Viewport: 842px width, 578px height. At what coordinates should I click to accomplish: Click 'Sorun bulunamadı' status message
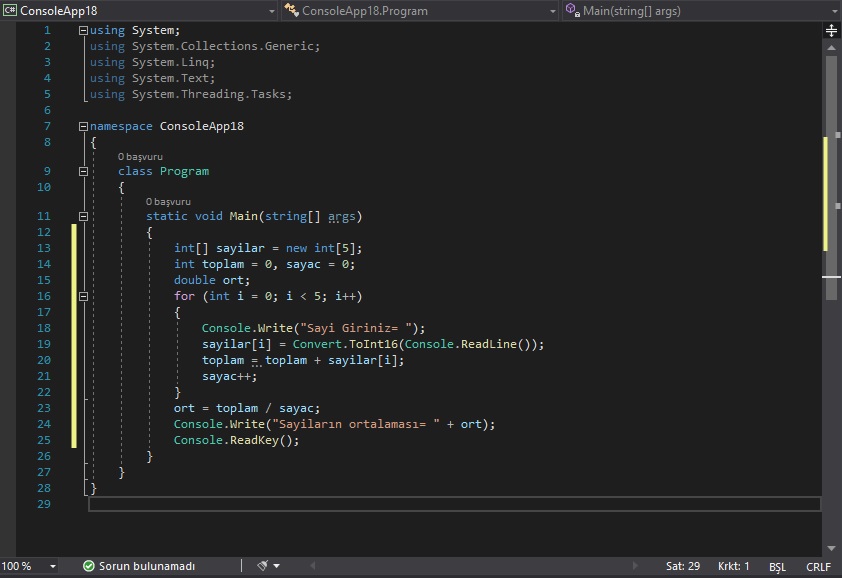click(x=147, y=566)
